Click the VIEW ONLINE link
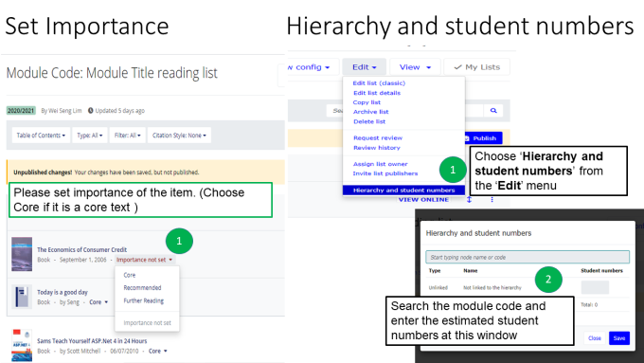 [423, 200]
